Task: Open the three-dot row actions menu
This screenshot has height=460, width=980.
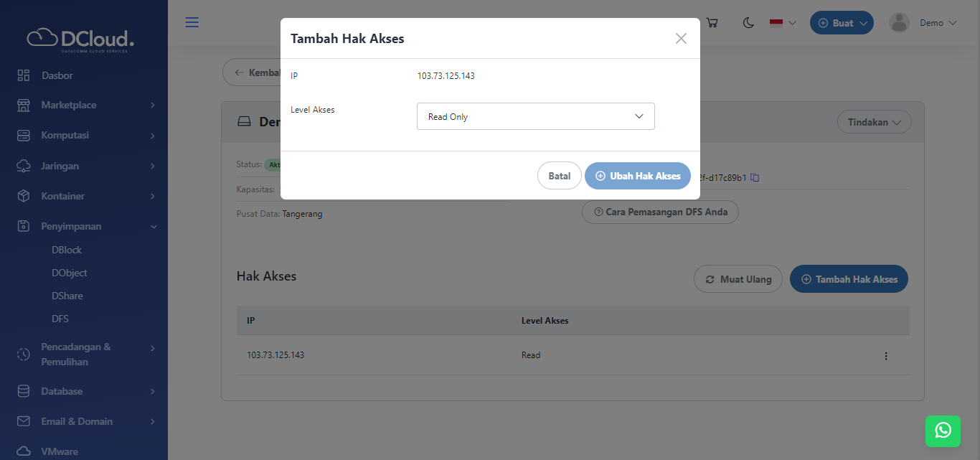Action: click(886, 356)
